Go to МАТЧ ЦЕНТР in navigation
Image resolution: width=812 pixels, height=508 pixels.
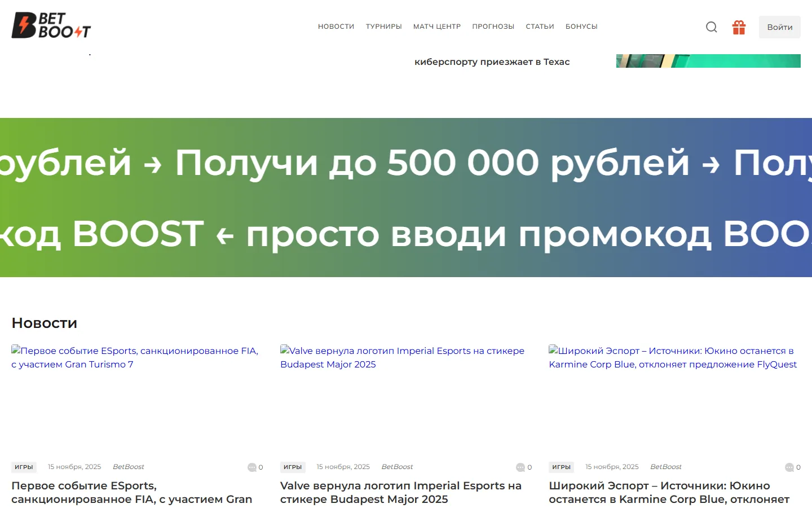(x=437, y=27)
